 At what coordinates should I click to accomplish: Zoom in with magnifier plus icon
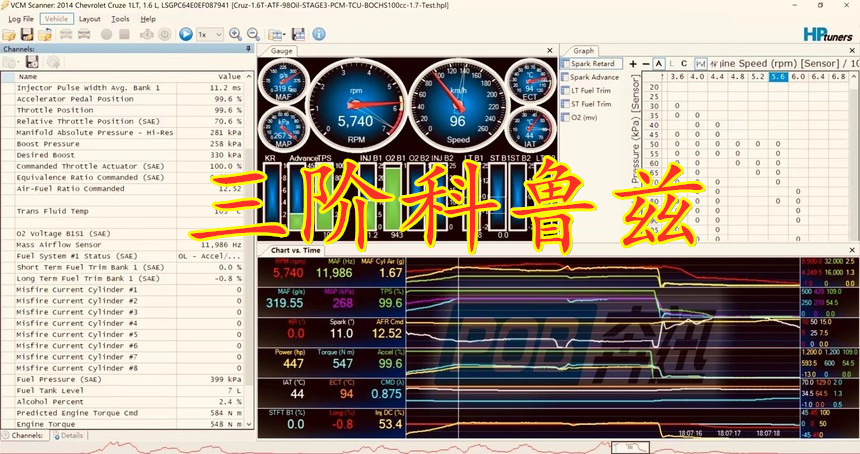tap(235, 35)
